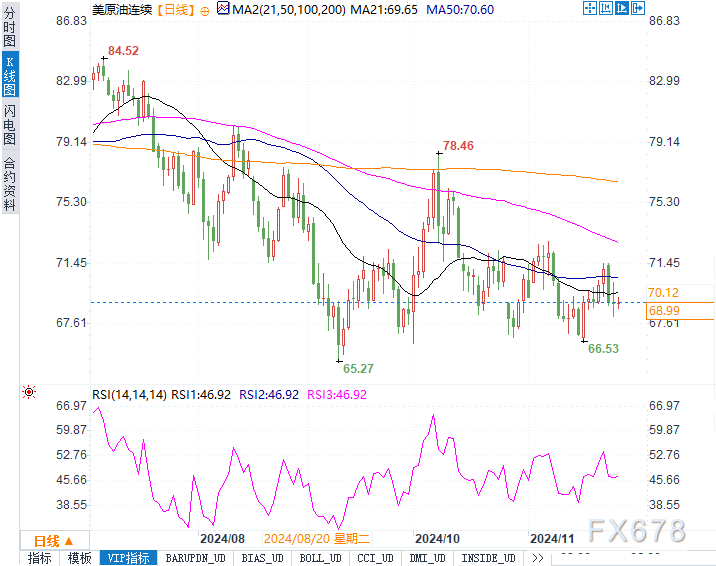Click the orange 70.12 price label
This screenshot has height=566, width=716.
click(x=663, y=293)
